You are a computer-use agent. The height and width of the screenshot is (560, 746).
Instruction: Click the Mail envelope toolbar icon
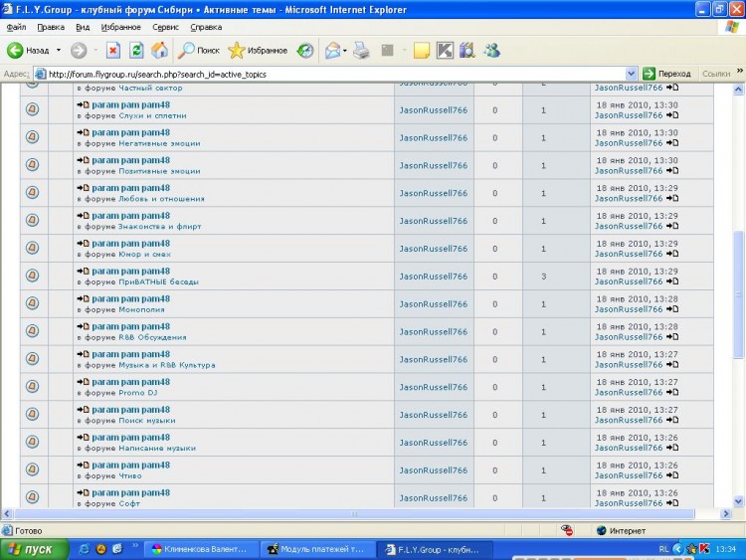click(332, 50)
